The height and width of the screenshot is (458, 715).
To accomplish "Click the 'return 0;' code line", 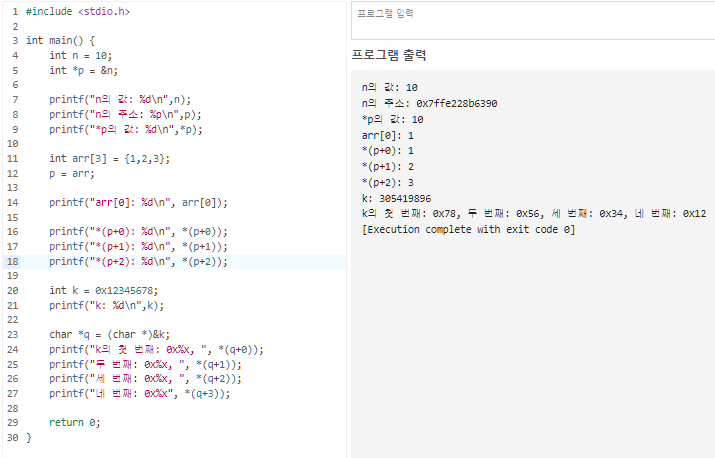I will click(75, 423).
